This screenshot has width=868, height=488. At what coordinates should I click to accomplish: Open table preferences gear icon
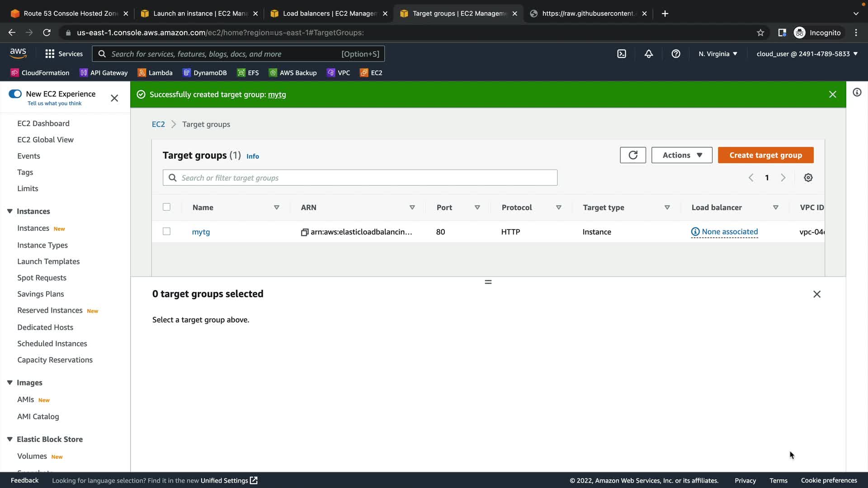808,178
